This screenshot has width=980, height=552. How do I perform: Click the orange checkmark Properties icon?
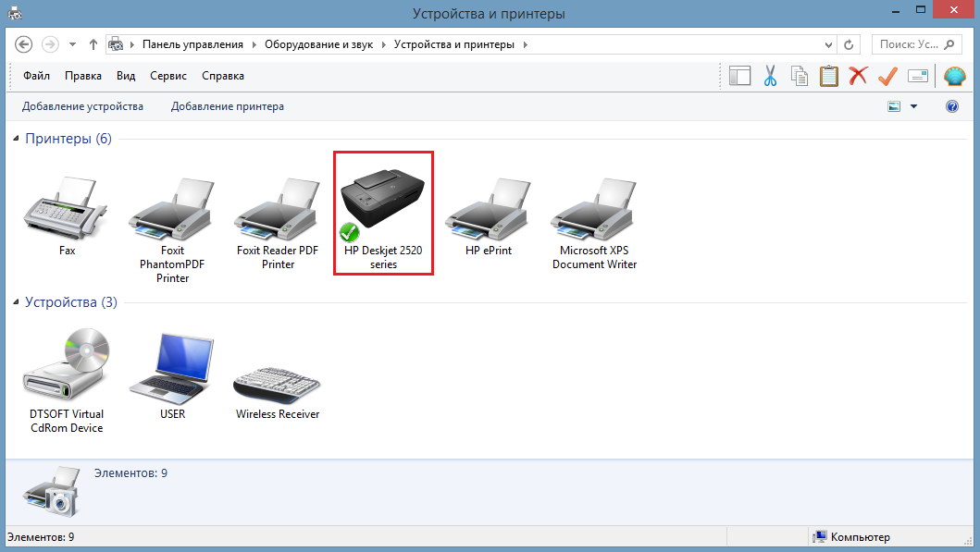[887, 76]
